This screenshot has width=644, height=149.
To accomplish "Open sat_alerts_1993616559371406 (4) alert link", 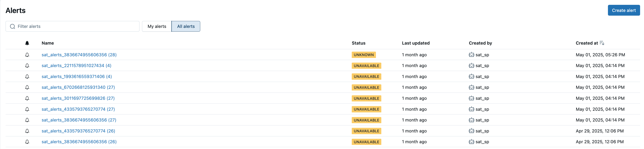I will (77, 77).
